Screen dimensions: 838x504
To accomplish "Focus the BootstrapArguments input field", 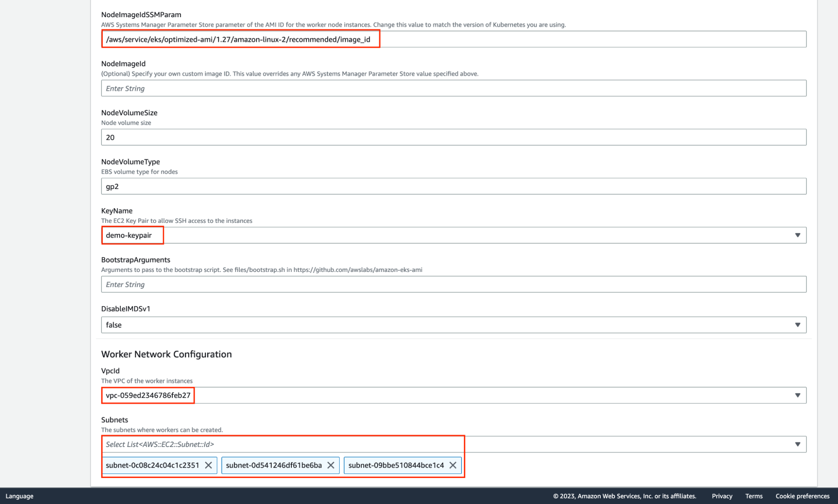I will (453, 284).
